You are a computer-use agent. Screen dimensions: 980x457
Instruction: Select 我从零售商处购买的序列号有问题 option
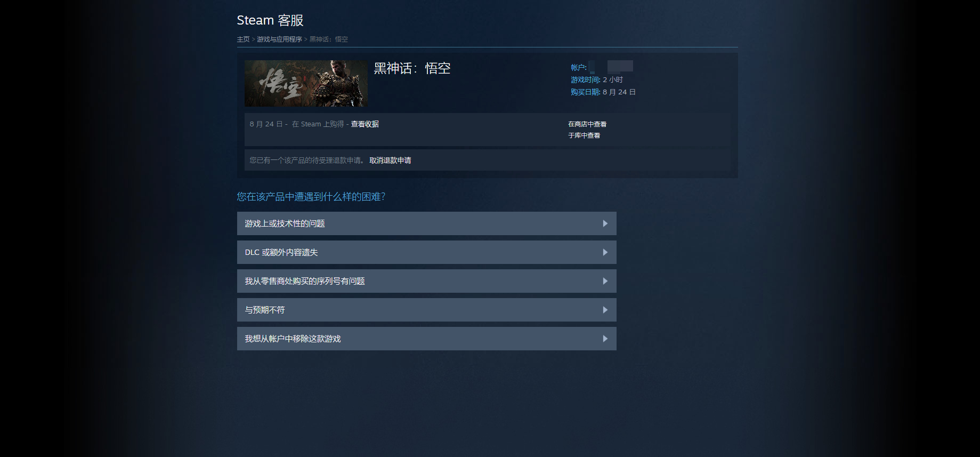(305, 281)
